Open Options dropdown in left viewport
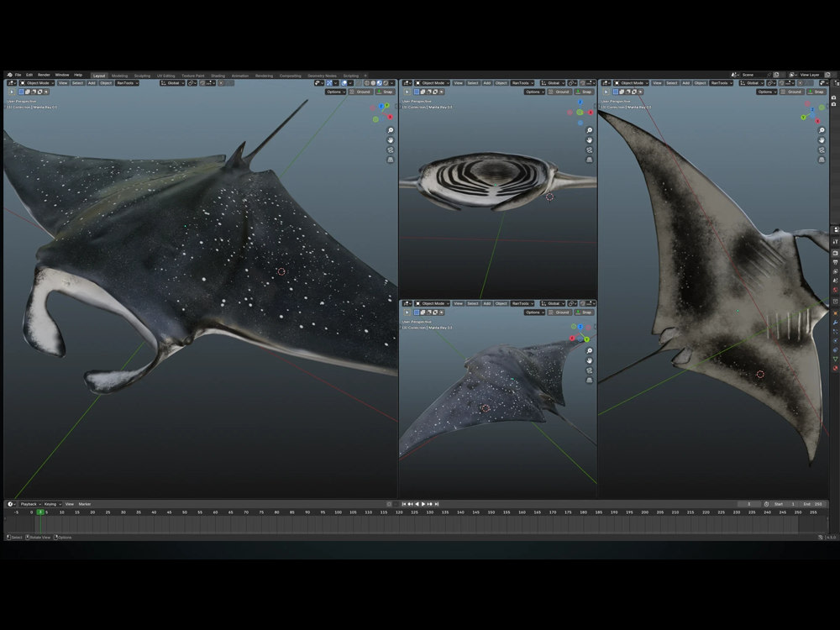This screenshot has width=840, height=630. [x=335, y=92]
